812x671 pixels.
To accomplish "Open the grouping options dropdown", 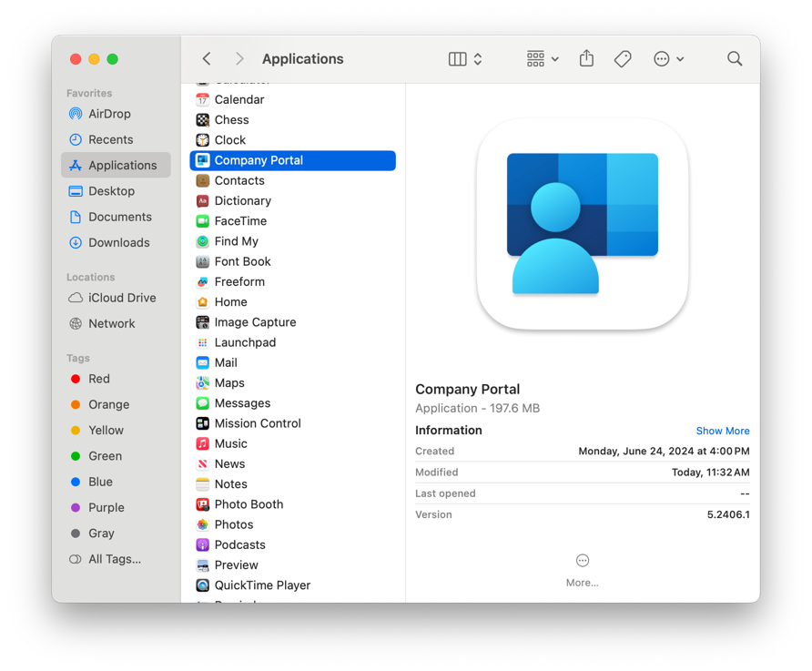I will click(x=541, y=58).
